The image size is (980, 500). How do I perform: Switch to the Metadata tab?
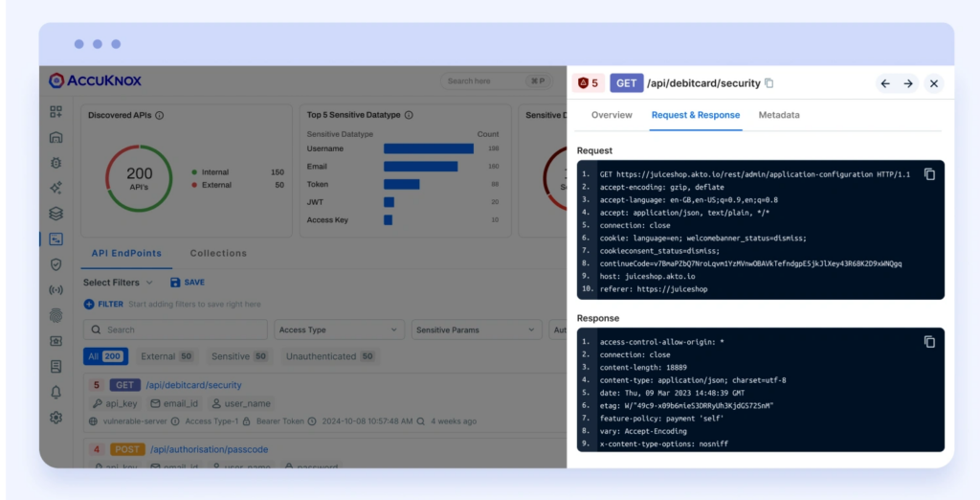[779, 115]
